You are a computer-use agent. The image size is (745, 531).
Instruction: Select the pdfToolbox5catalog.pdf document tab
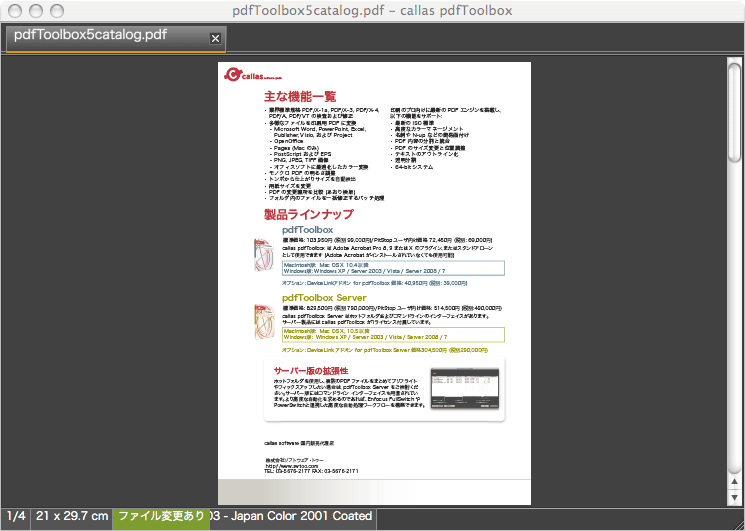coord(115,38)
